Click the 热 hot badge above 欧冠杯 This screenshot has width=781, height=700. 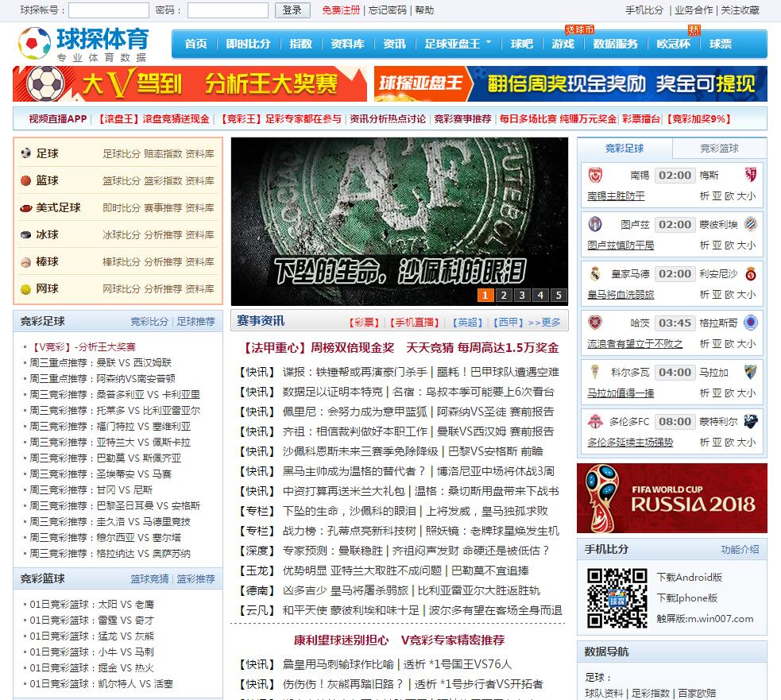click(694, 30)
